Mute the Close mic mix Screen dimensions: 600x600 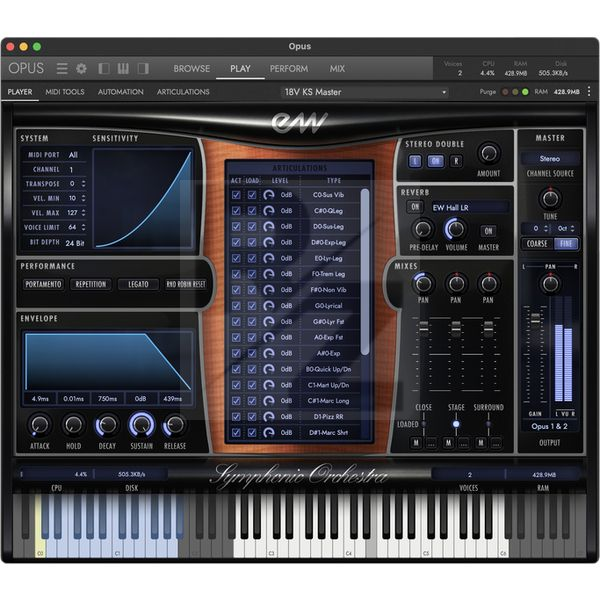click(x=417, y=442)
